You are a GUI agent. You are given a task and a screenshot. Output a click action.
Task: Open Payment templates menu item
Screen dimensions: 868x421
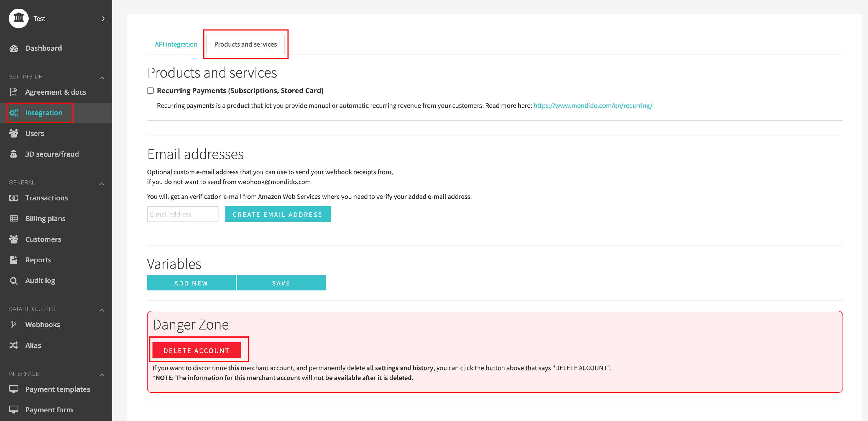coord(58,389)
